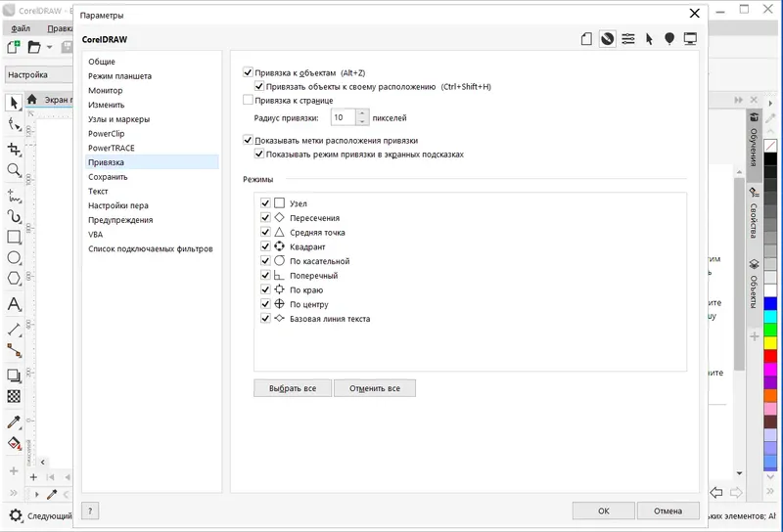Screen dimensions: 783x532
Task: Select the Ellipse tool in toolbox
Action: [x=14, y=257]
